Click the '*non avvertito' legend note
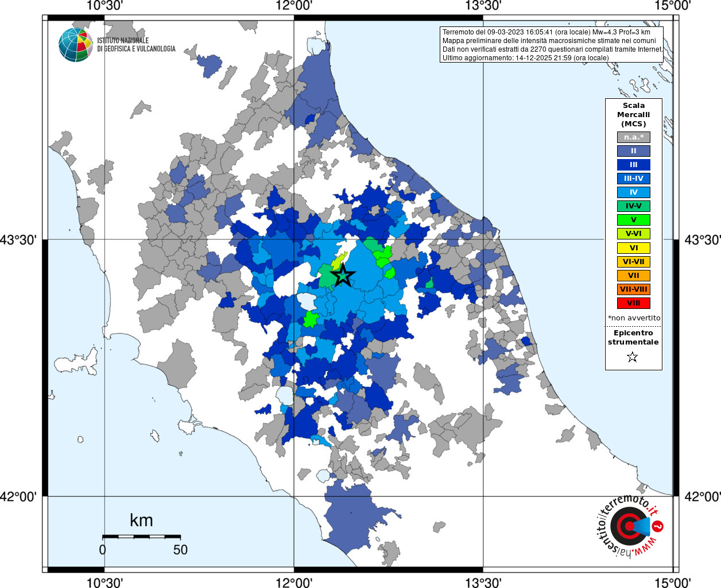This screenshot has width=721, height=588. [x=634, y=318]
